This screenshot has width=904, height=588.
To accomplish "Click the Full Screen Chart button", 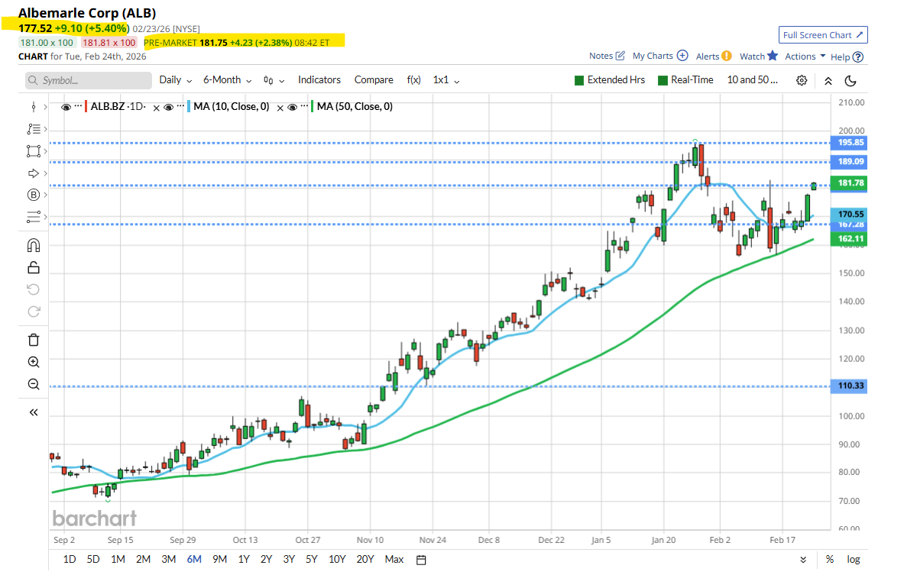I will pyautogui.click(x=823, y=35).
